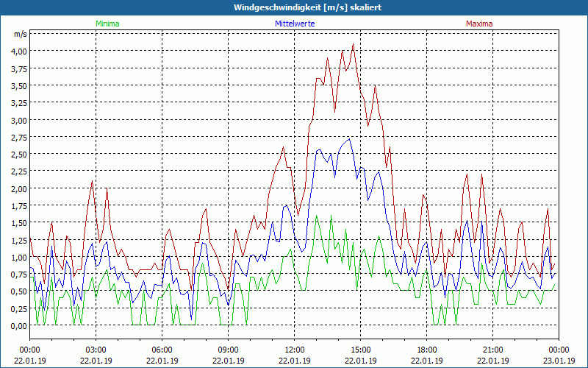Click the green Minima legend label

(x=107, y=24)
